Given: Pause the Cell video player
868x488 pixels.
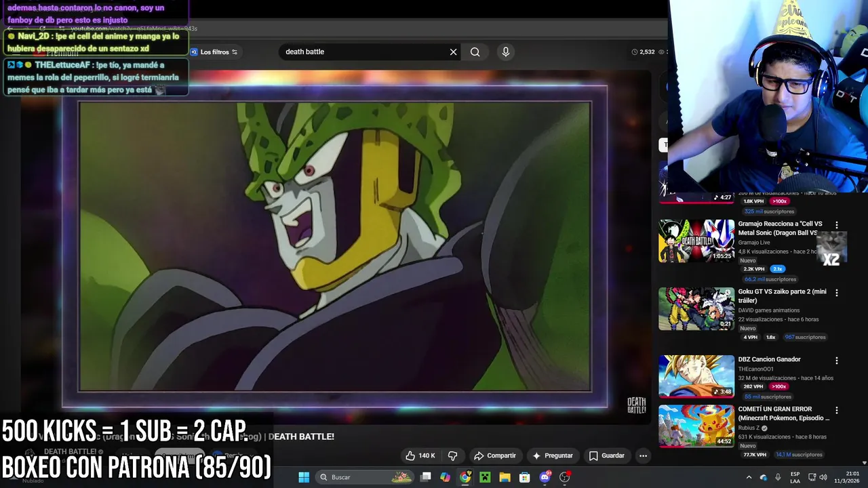Looking at the screenshot, I should [x=335, y=247].
